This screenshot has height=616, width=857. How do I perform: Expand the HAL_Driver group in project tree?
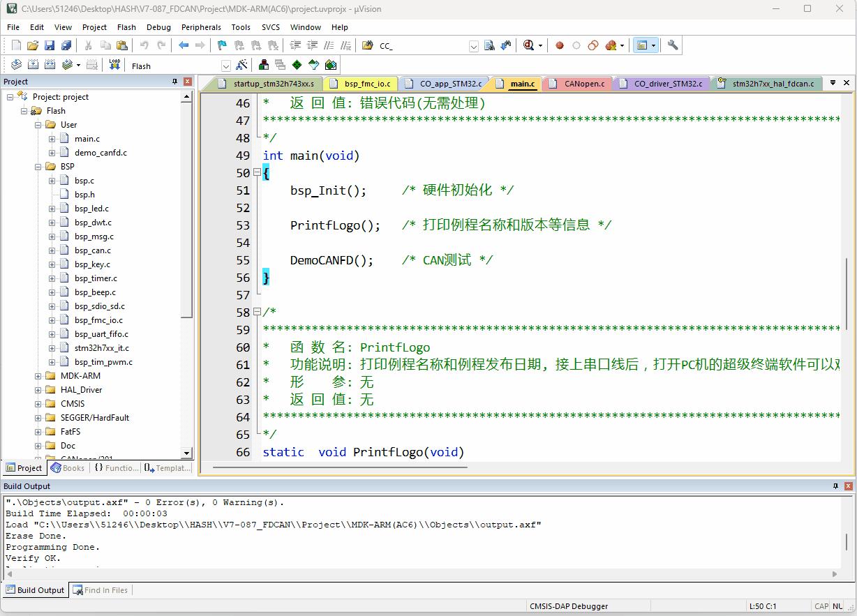[x=38, y=390]
